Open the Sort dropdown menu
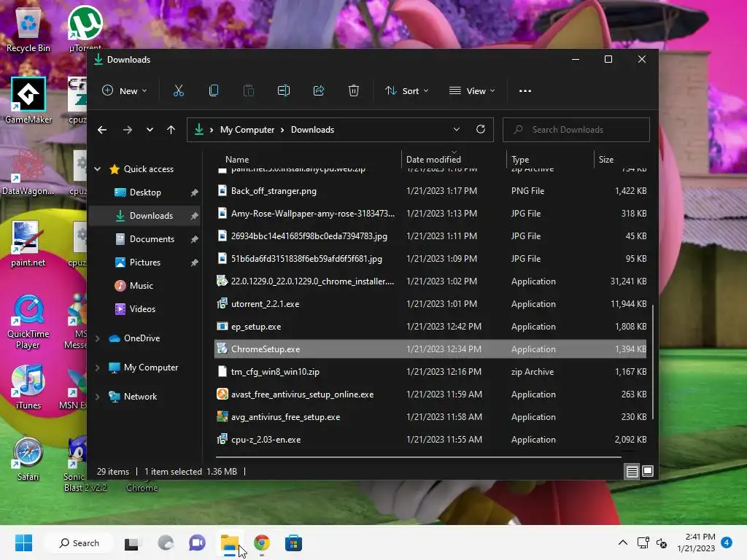747x560 pixels. [407, 90]
